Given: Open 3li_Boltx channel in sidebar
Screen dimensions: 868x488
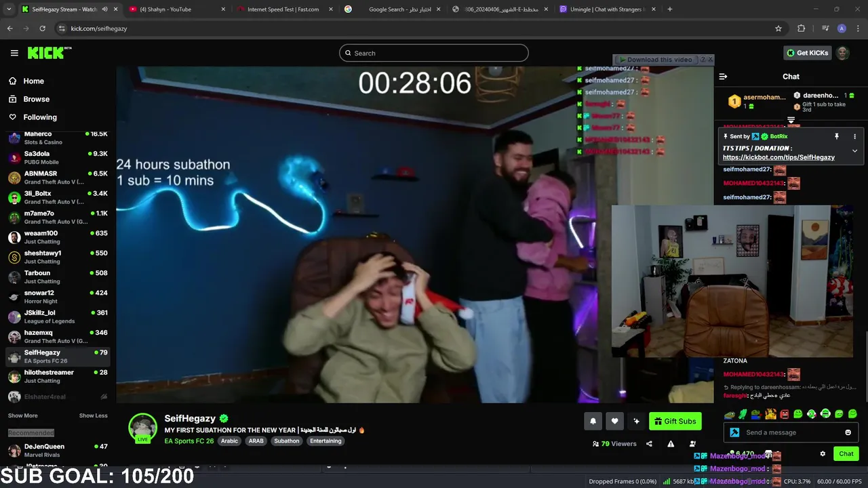Looking at the screenshot, I should (58, 197).
